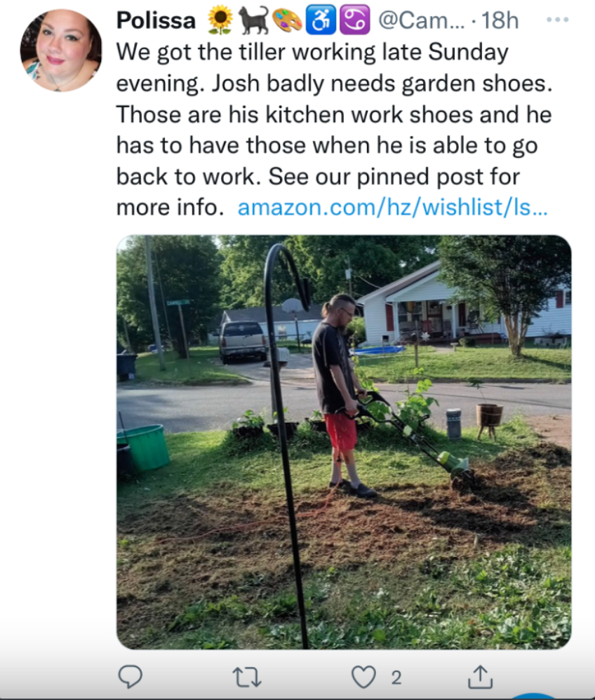
Task: Retweet this post with the retweet icon
Action: (247, 678)
